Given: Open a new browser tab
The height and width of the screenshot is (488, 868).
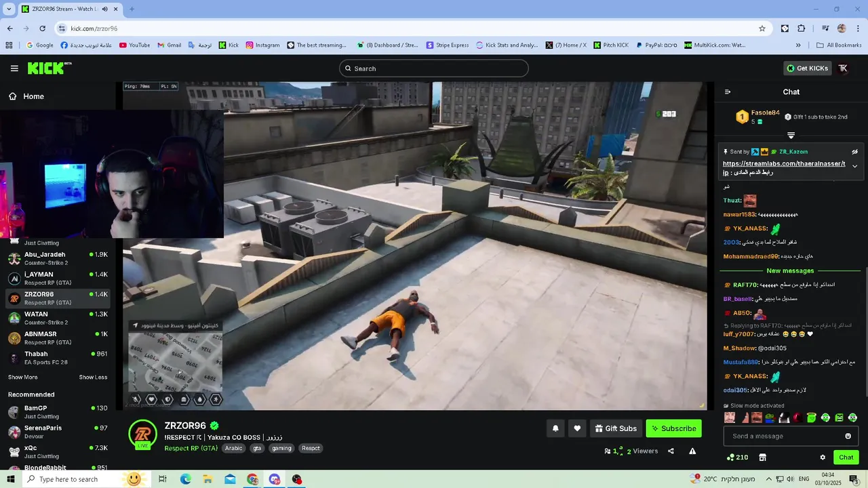Looking at the screenshot, I should [x=132, y=9].
